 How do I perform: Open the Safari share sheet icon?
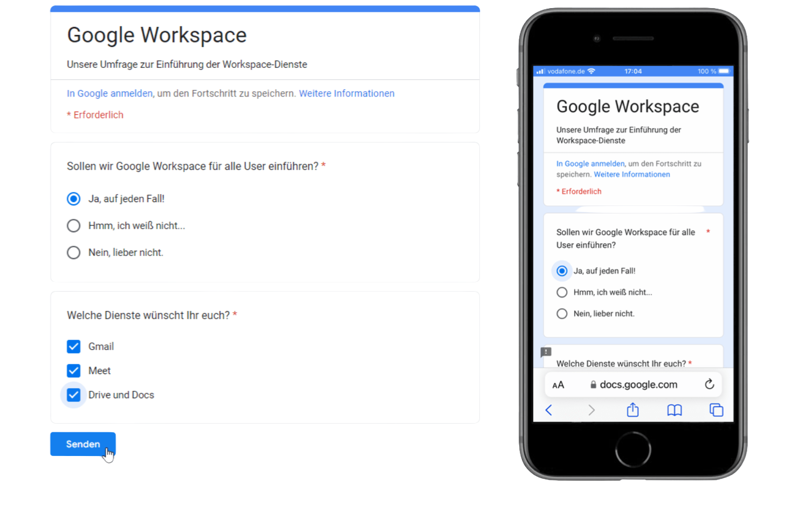(x=632, y=410)
